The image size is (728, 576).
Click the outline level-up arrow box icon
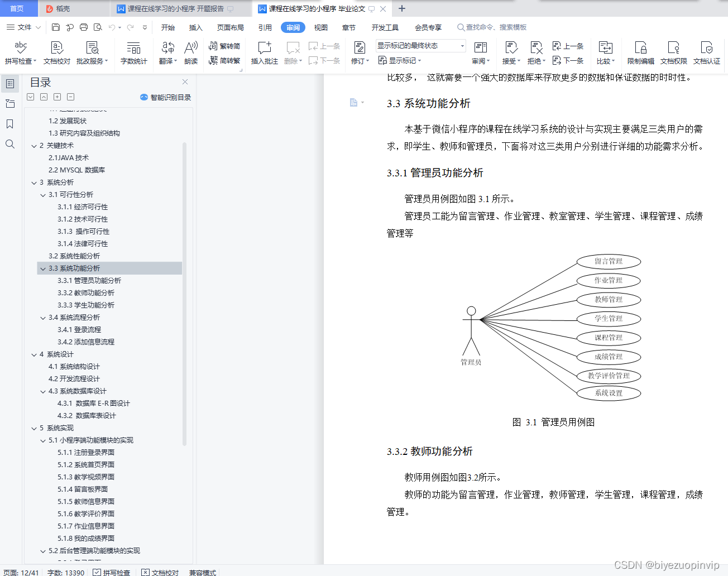point(44,97)
